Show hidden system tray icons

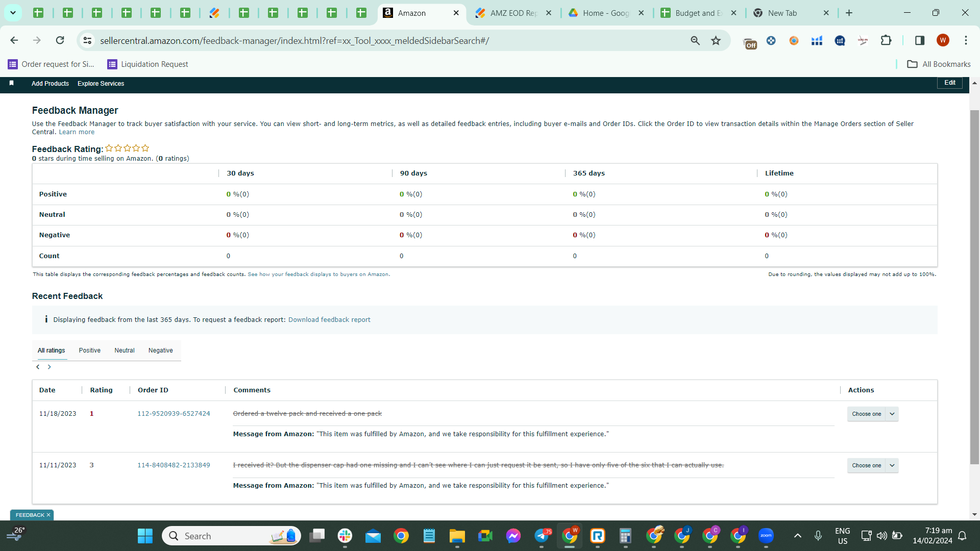tap(798, 536)
